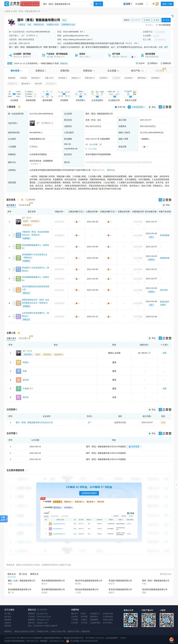Open the 应用 dropdown in the header
Screen dimensions: 178x644
point(128,4)
